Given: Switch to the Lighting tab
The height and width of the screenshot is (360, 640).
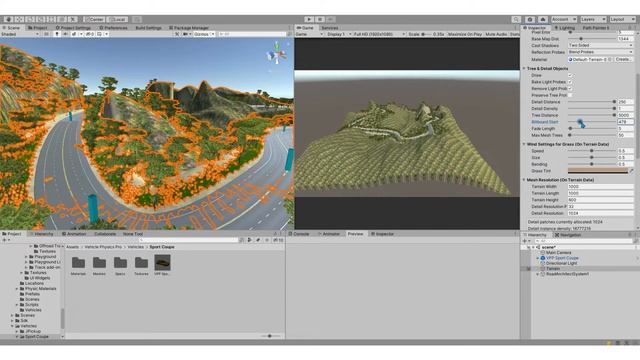Looking at the screenshot, I should click(564, 28).
